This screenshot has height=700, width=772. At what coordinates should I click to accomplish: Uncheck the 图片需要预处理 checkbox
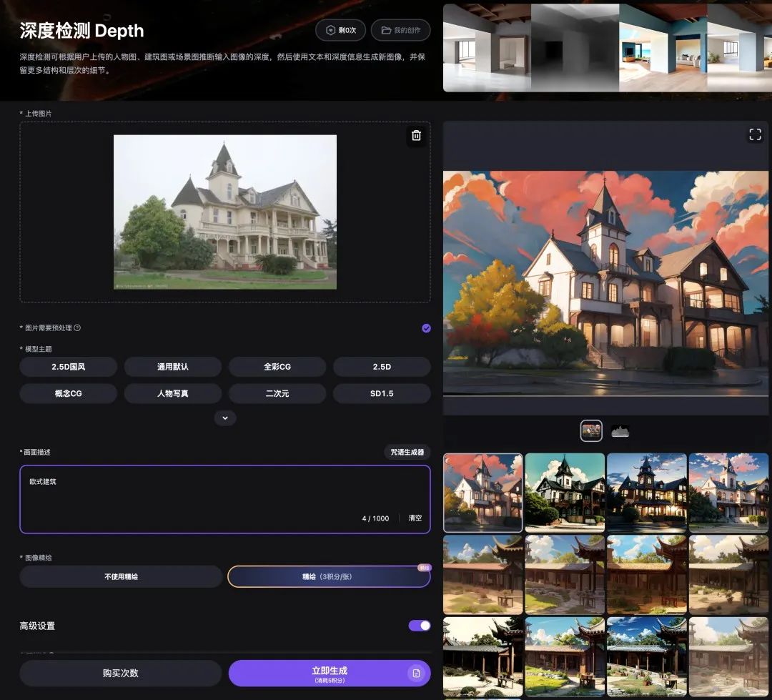click(x=426, y=328)
